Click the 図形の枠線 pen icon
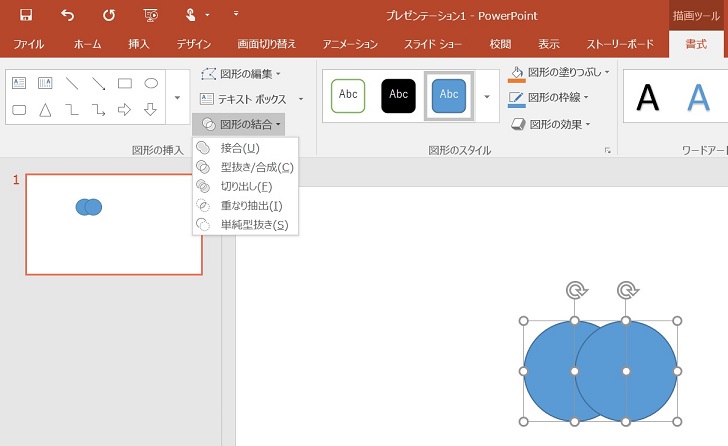This screenshot has width=728, height=446. (517, 98)
